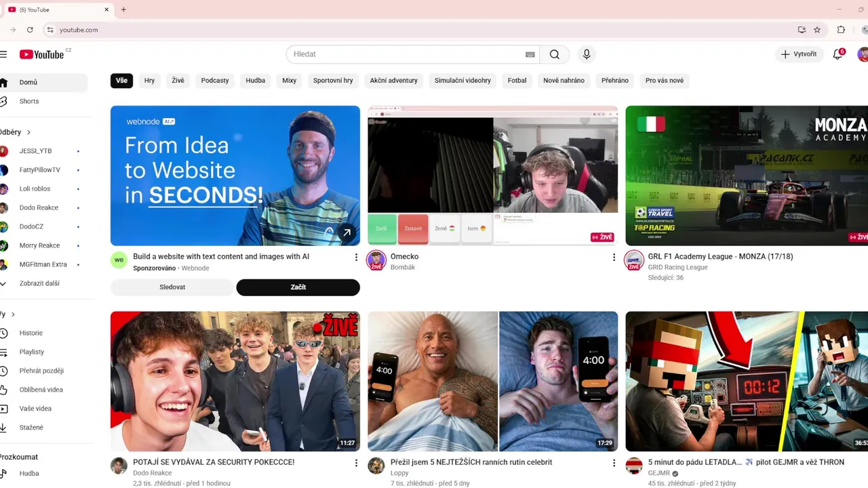Open the account avatar menu
The width and height of the screenshot is (868, 488).
point(863,54)
